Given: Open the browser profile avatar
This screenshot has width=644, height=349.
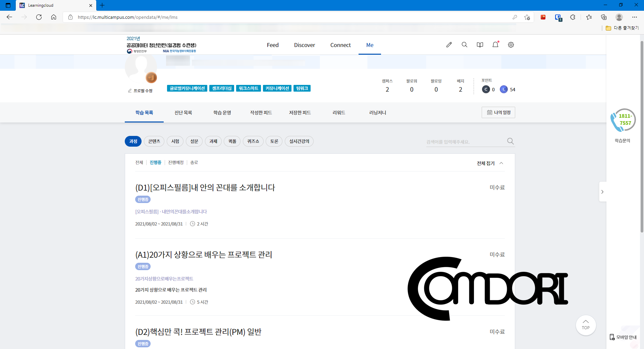Looking at the screenshot, I should point(619,17).
